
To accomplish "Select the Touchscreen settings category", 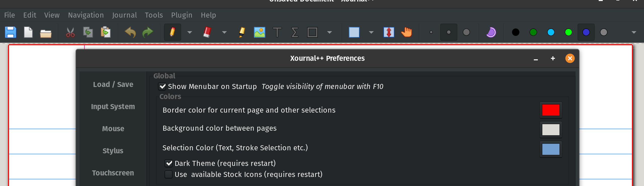I will tap(113, 173).
